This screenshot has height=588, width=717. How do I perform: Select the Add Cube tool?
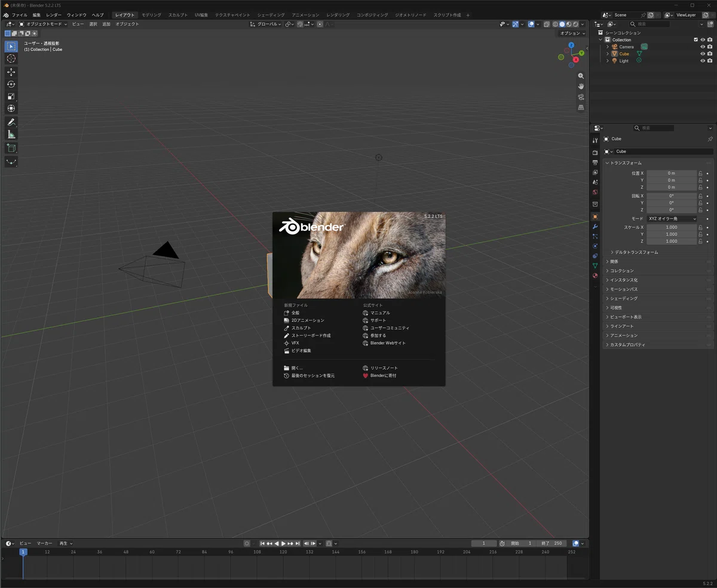[x=11, y=148]
